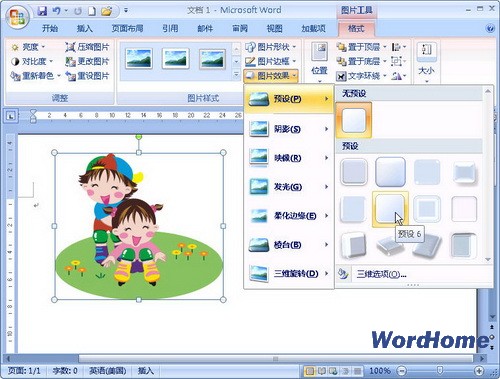Open the align objects dropdown icon
The image size is (500, 379).
click(399, 47)
